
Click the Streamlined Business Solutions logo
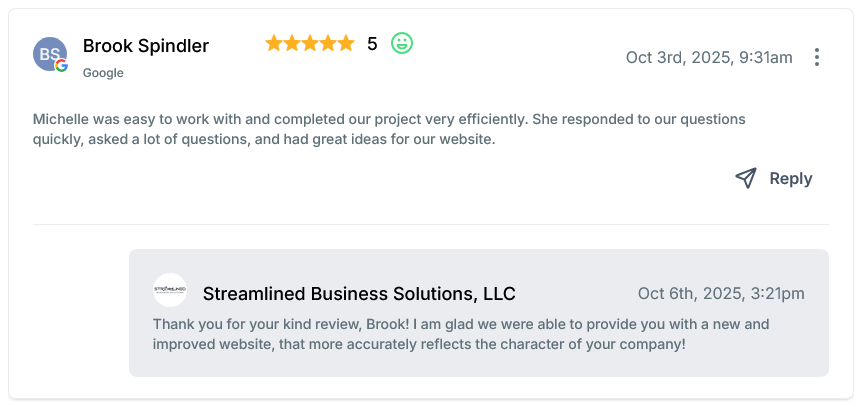click(170, 290)
